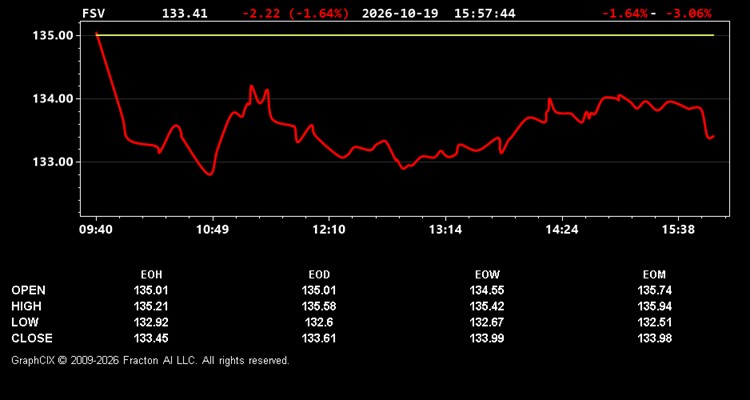Click the 09:40 time axis label
This screenshot has height=400, width=750.
(96, 230)
